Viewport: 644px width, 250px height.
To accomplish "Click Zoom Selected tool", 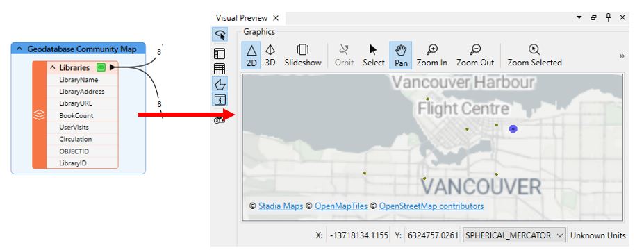I will (534, 55).
